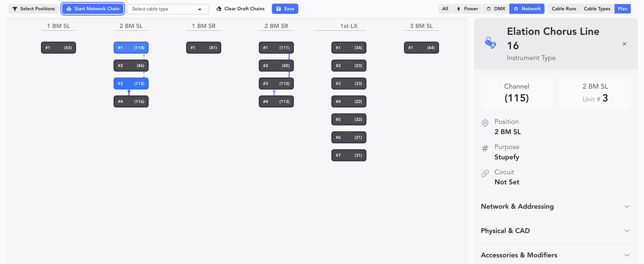Click the eraser icon beside Clear Draft Chains

click(x=219, y=9)
